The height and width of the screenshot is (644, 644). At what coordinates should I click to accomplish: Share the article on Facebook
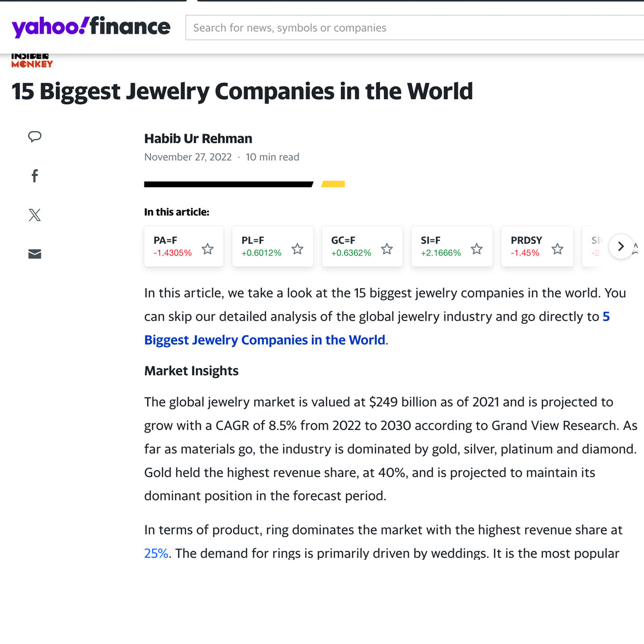point(34,175)
